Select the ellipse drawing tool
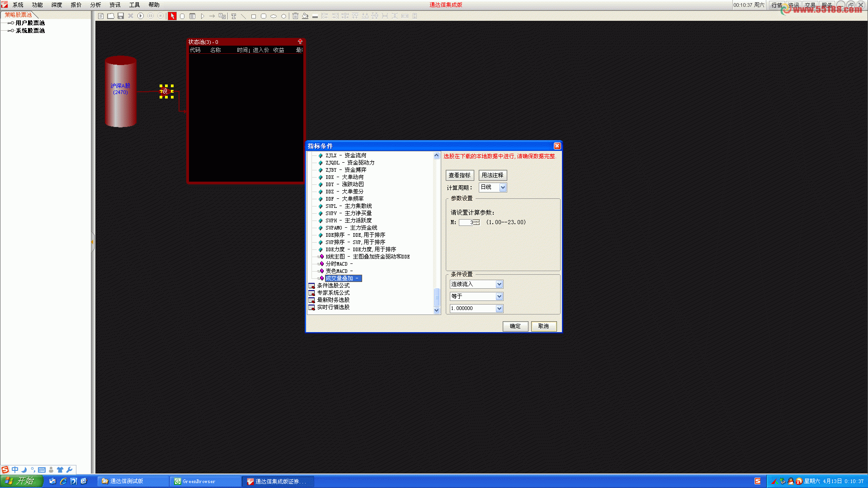 click(274, 16)
